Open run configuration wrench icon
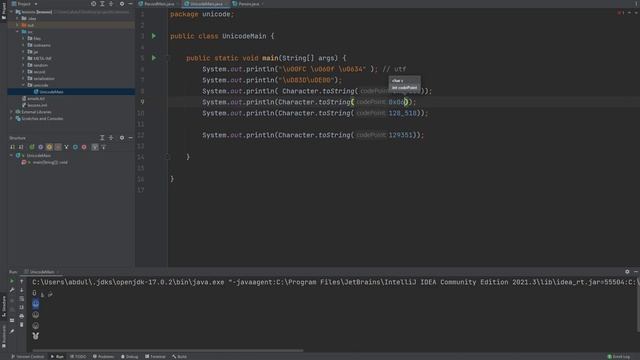The height and width of the screenshot is (360, 640). (12, 290)
